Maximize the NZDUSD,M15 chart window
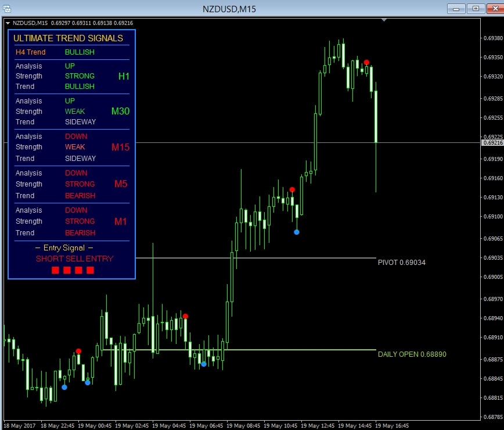The height and width of the screenshot is (430, 504). coord(476,9)
